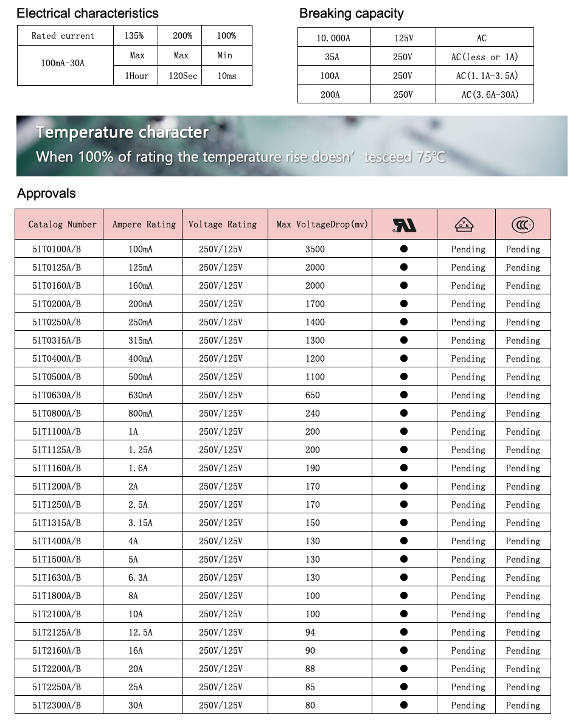Click the Rated current cell
The height and width of the screenshot is (728, 584).
point(65,36)
